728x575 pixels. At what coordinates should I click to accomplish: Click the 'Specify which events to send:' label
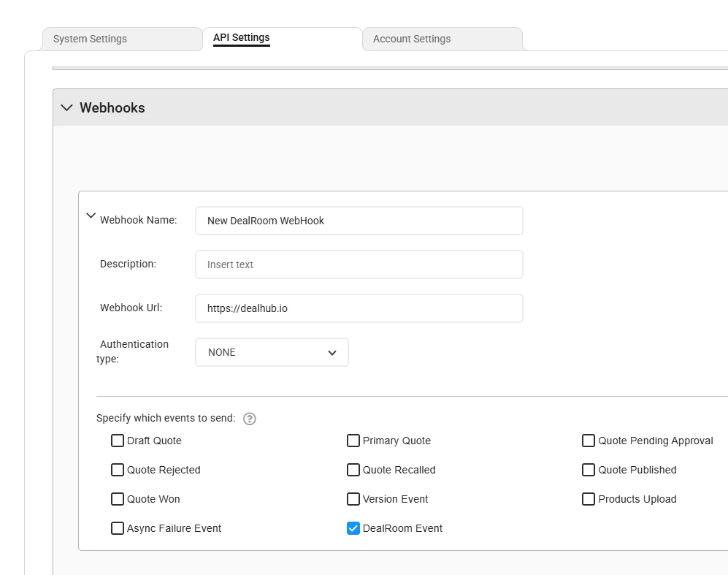(166, 418)
